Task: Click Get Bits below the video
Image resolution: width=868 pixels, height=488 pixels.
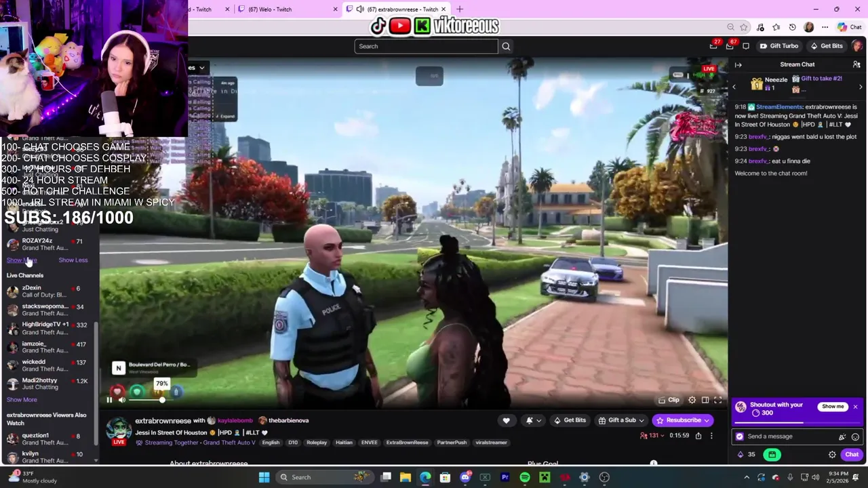Action: tap(570, 420)
